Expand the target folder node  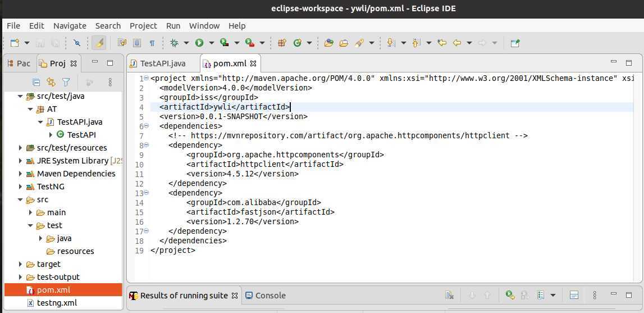click(x=20, y=264)
